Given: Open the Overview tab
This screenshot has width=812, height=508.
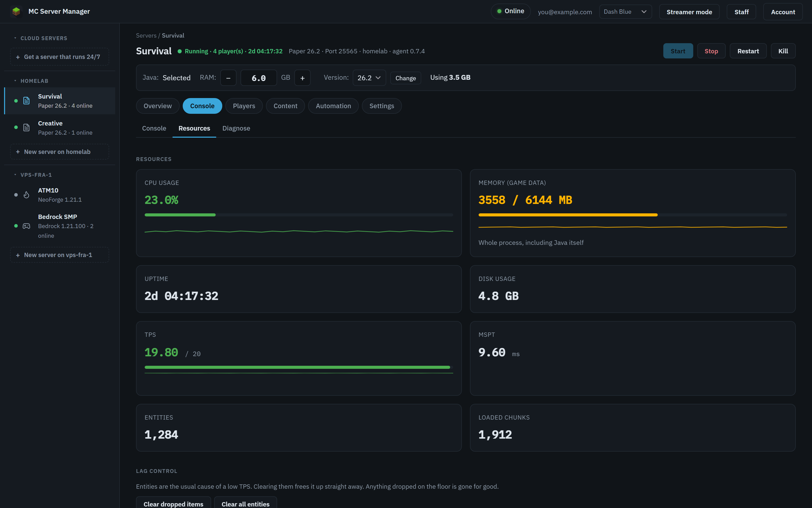Looking at the screenshot, I should [158, 106].
